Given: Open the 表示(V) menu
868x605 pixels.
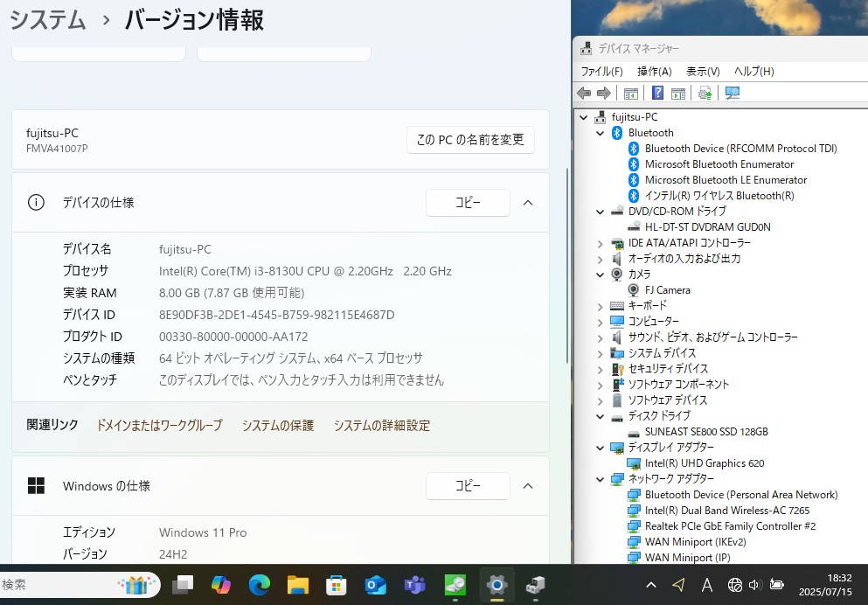Looking at the screenshot, I should 703,72.
